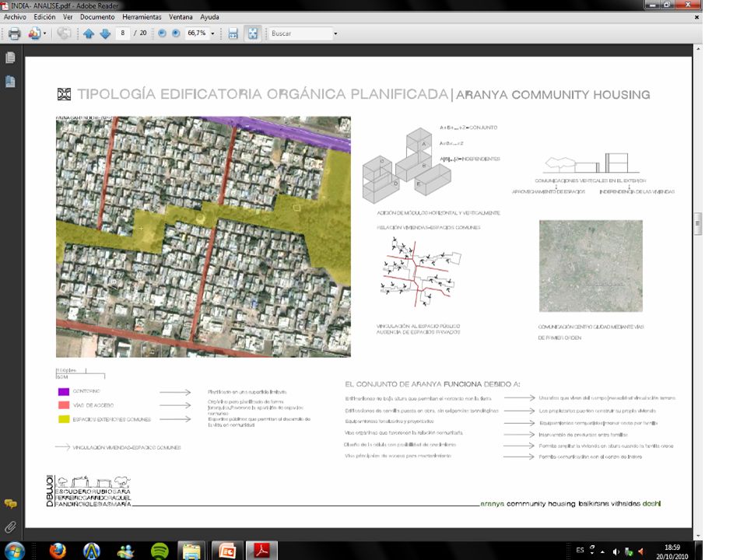Open the Ayuda menu

pos(209,16)
